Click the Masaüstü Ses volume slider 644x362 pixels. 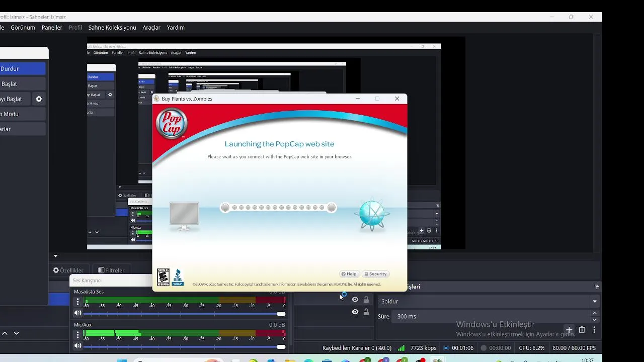(185, 314)
